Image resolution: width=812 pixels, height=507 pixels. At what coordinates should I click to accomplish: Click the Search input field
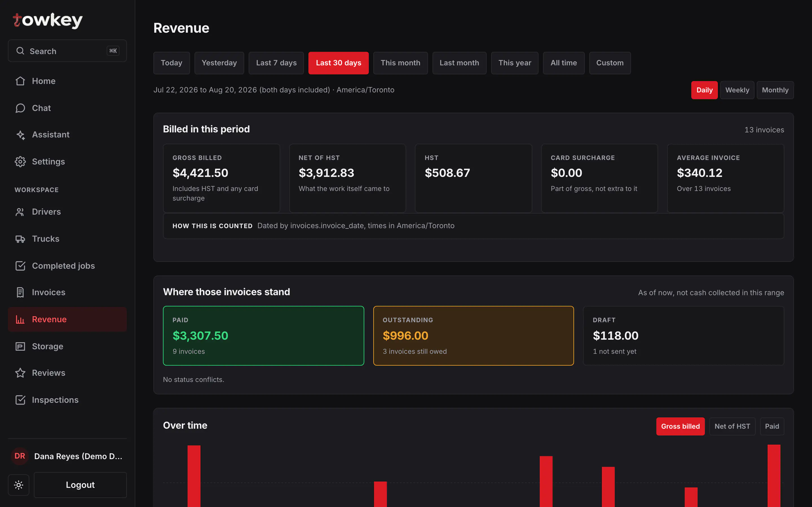coord(67,51)
